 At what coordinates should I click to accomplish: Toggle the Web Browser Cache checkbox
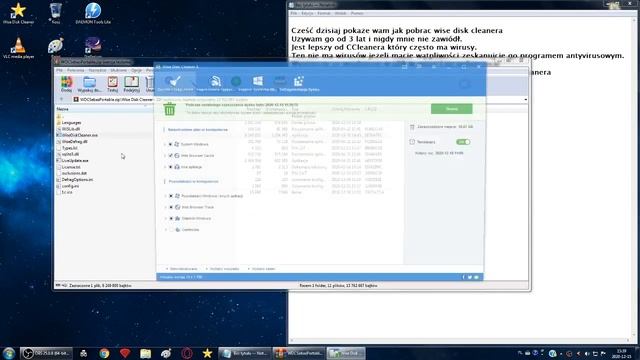[x=171, y=156]
